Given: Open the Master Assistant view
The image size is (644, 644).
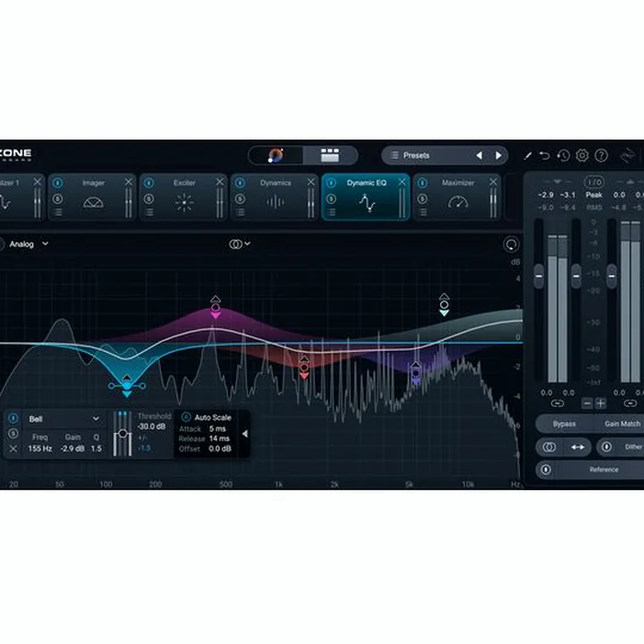Looking at the screenshot, I should coord(275,156).
